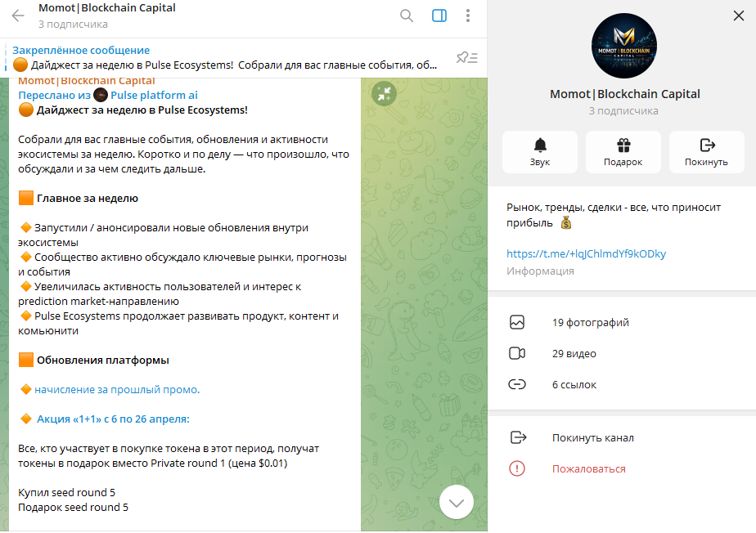This screenshot has width=756, height=533.
Task: Open the 19 фотографий media section
Action: pos(622,322)
